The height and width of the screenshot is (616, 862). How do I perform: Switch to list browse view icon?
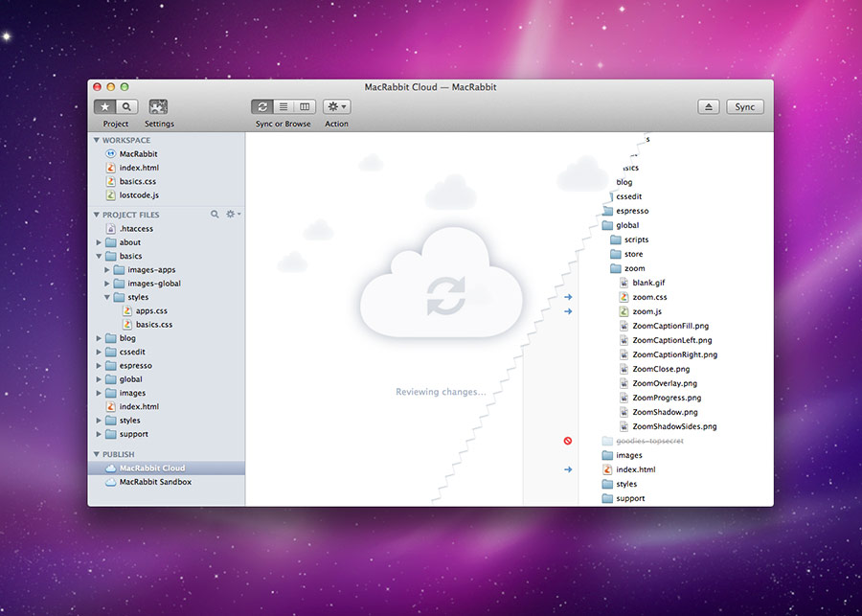[x=284, y=106]
